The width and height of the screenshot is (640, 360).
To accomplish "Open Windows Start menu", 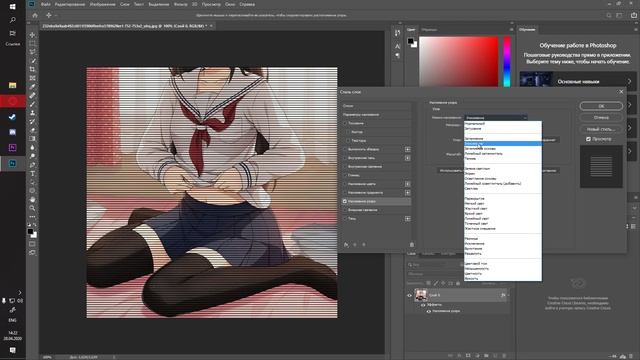I will pos(13,7).
